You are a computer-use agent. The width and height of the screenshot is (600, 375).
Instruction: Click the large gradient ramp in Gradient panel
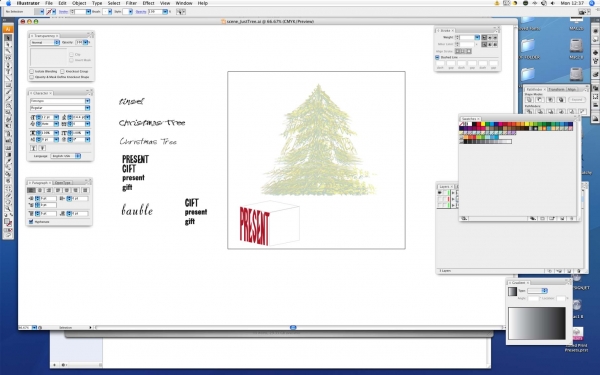[x=536, y=323]
